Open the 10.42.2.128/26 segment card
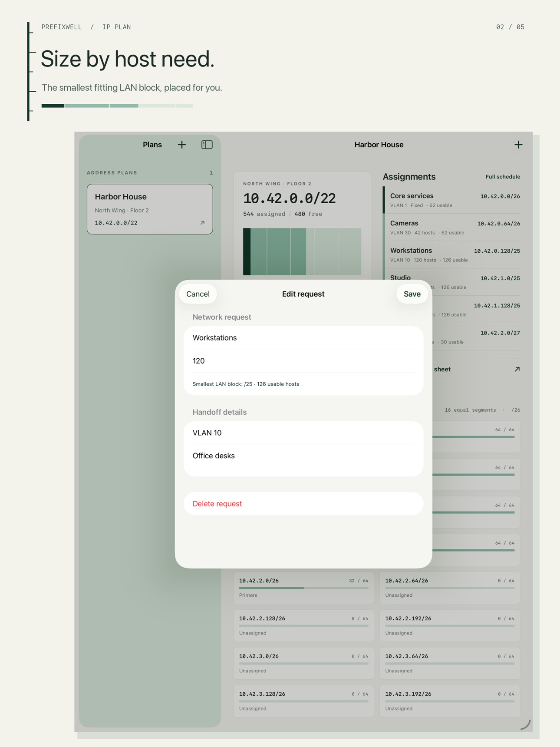This screenshot has height=747, width=560. [303, 625]
